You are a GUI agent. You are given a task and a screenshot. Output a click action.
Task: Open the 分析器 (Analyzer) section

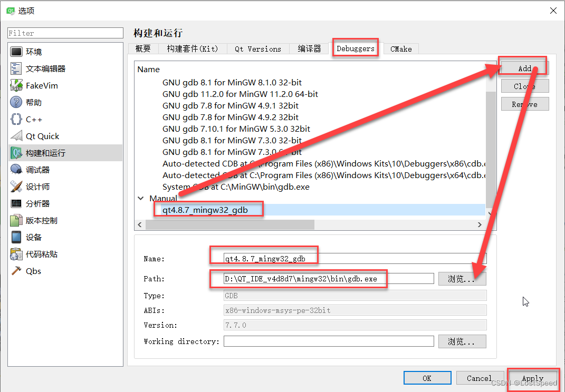(x=37, y=203)
